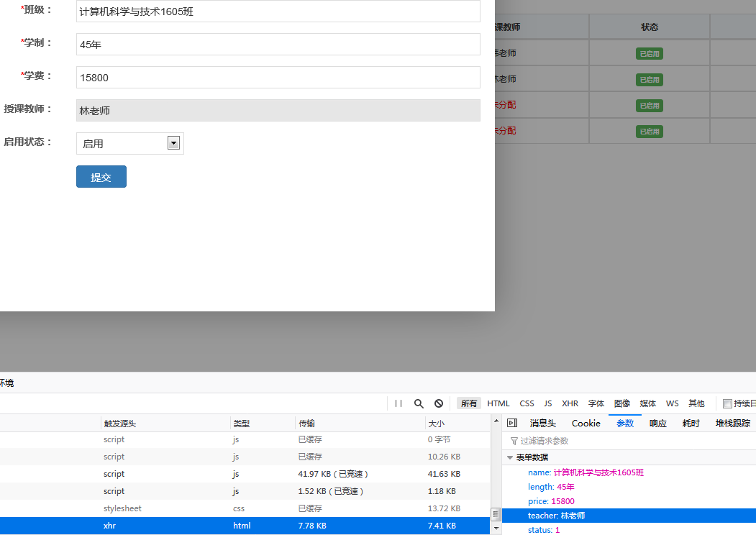The width and height of the screenshot is (756, 535).
Task: Select the cached script row sized 10.26 KB
Action: tap(245, 457)
